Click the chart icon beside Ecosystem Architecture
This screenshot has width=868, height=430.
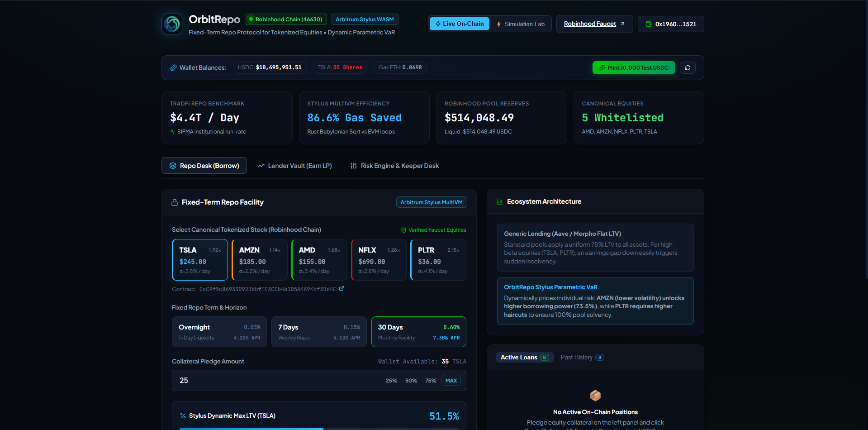pos(500,201)
